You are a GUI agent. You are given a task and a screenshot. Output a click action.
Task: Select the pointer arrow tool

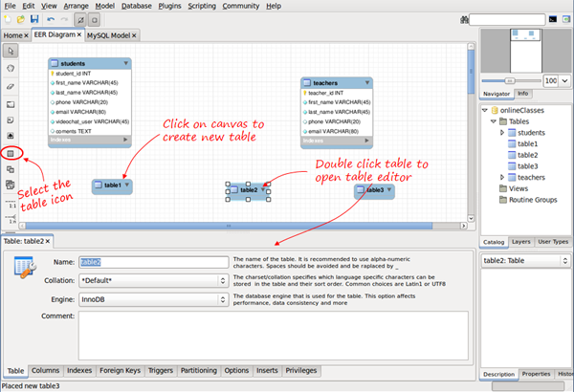click(11, 51)
